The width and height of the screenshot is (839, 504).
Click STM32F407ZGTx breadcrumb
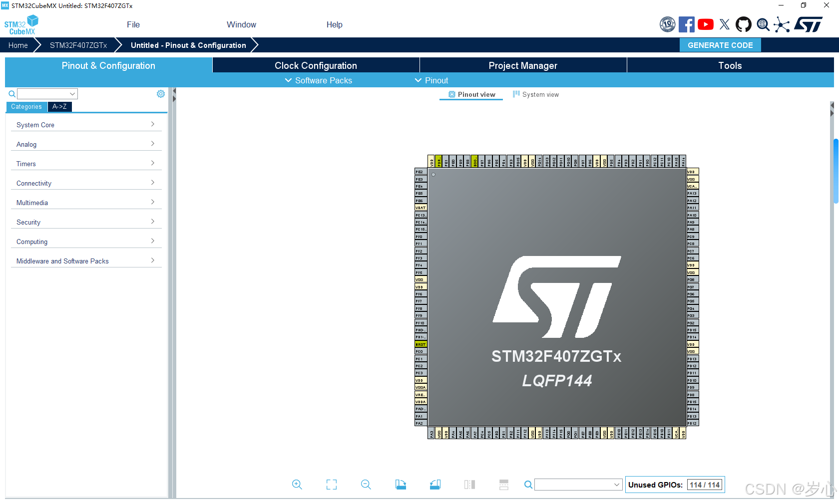pos(78,45)
